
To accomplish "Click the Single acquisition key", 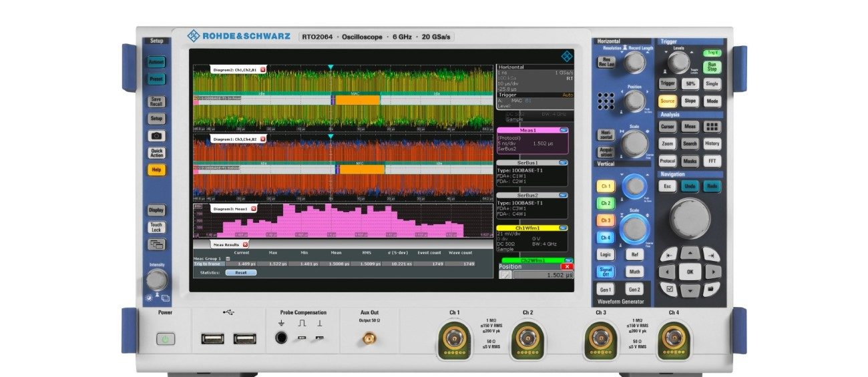I will pos(712,84).
